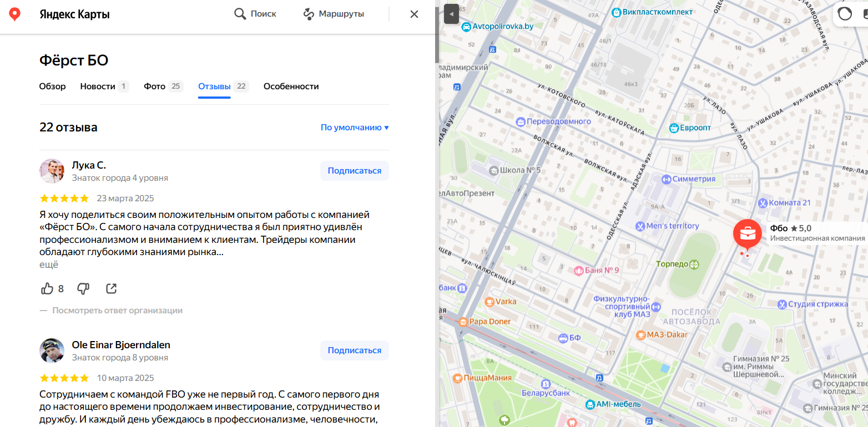This screenshot has height=427, width=868.
Task: Subscribe to Ole Einar Bjoerndalen
Action: 354,350
